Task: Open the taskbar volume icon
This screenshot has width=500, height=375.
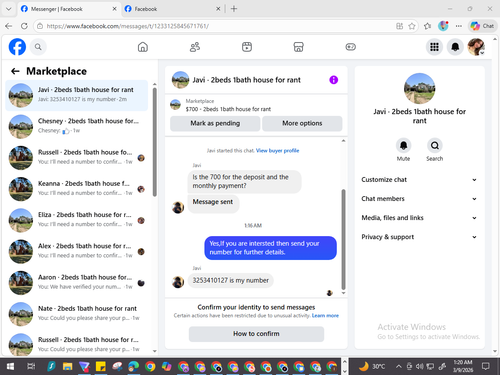Action: click(420, 366)
